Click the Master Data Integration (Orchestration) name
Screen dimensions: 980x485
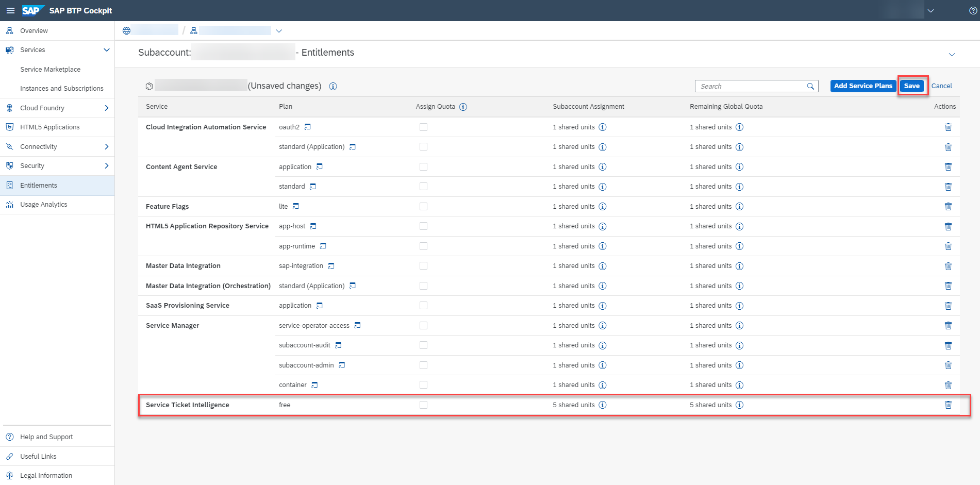[208, 286]
